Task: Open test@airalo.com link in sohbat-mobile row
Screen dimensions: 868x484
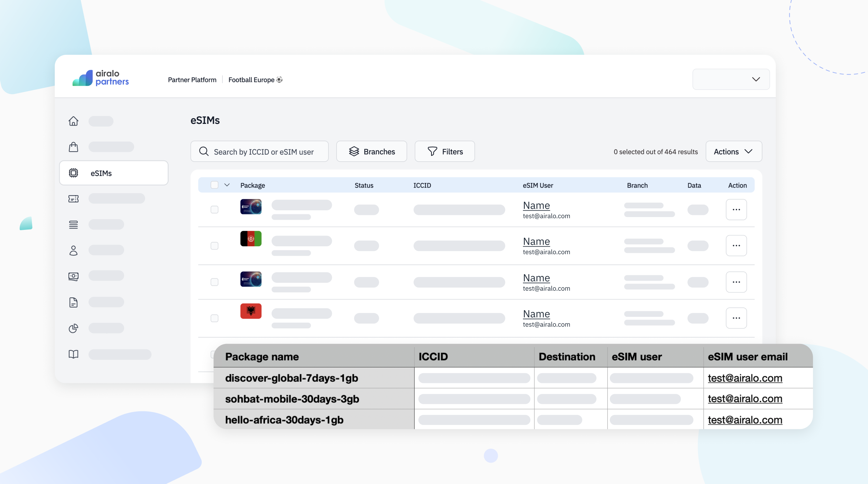Action: pyautogui.click(x=745, y=398)
